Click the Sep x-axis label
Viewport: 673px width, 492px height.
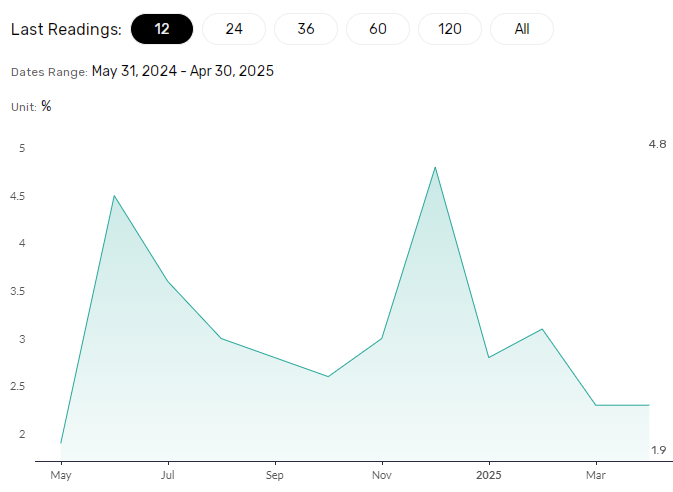[275, 475]
